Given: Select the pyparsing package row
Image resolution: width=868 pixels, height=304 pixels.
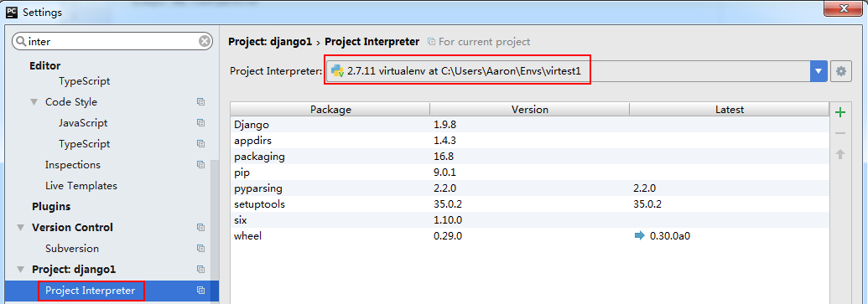Looking at the screenshot, I should pyautogui.click(x=529, y=188).
